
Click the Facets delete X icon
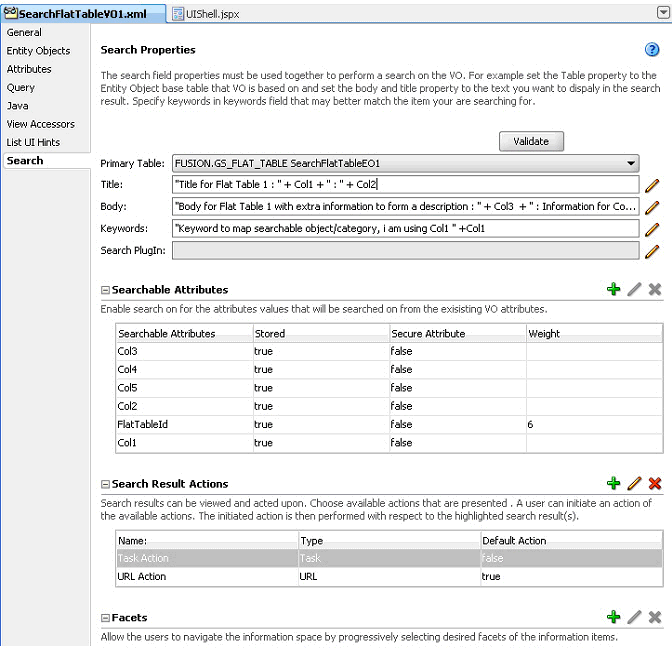[654, 617]
